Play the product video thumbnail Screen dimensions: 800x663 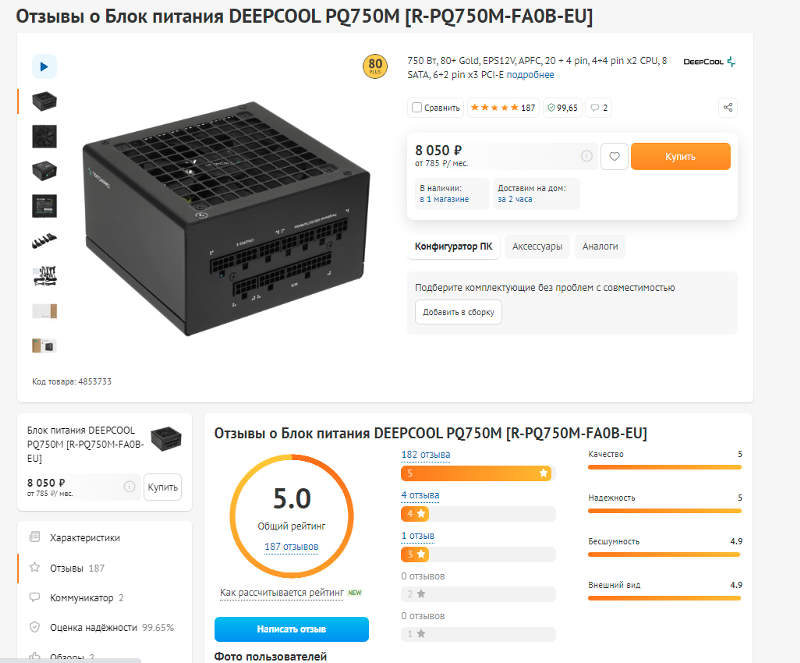pos(44,66)
